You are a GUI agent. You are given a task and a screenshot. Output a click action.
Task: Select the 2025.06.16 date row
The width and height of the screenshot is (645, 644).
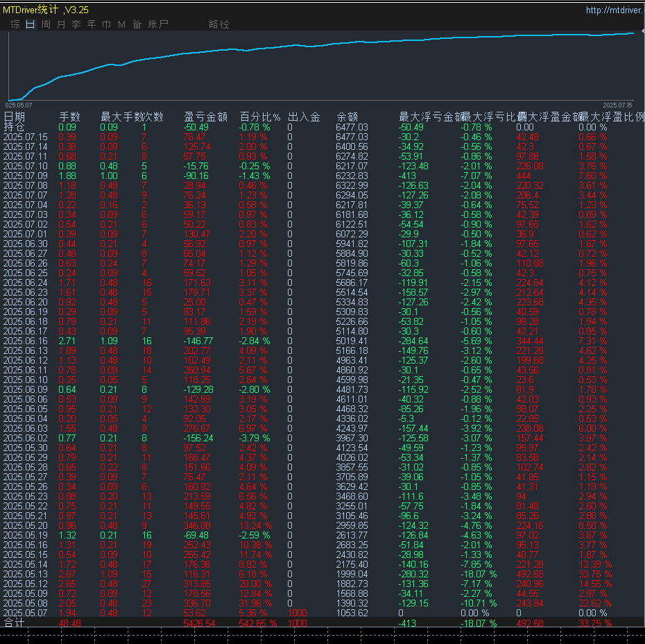tap(26, 341)
